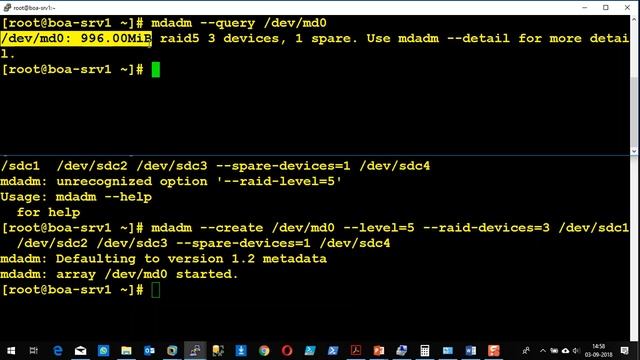The height and width of the screenshot is (360, 640).
Task: Open the Windows Start menu
Action: (11, 351)
